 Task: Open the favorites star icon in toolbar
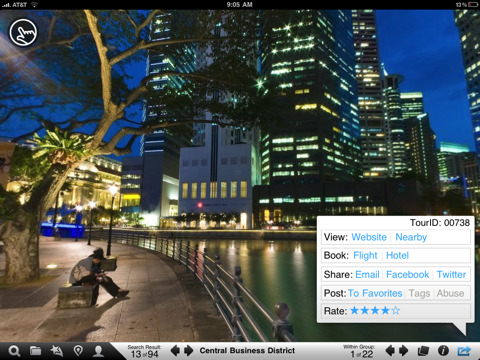tap(57, 351)
